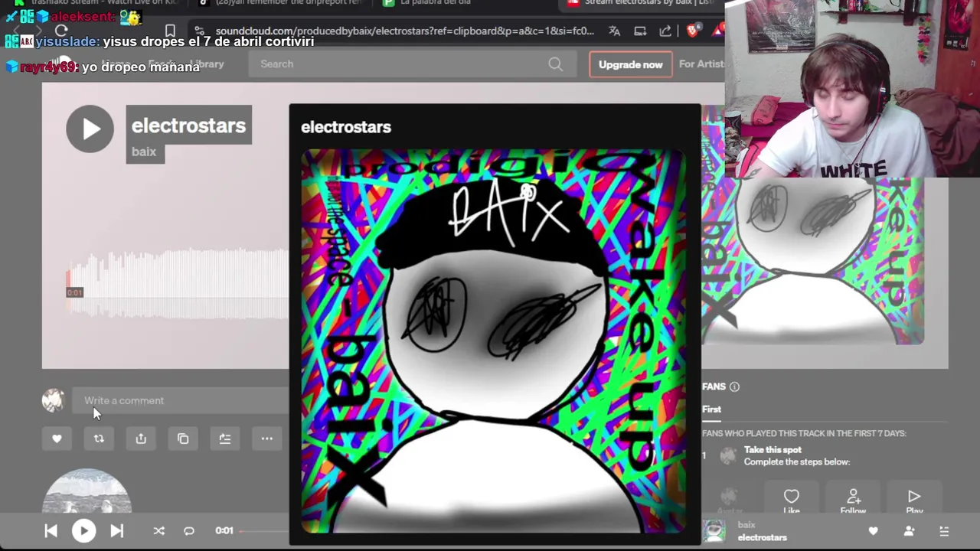Click the Upgrade now button
The height and width of the screenshot is (551, 980).
point(631,64)
